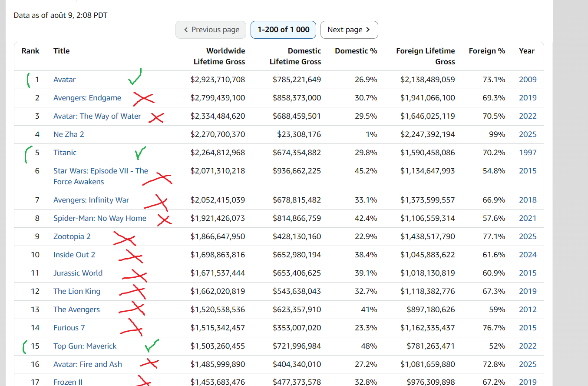Click year 2025 in the Zootopia 2 row
Image resolution: width=588 pixels, height=386 pixels.
click(x=528, y=236)
